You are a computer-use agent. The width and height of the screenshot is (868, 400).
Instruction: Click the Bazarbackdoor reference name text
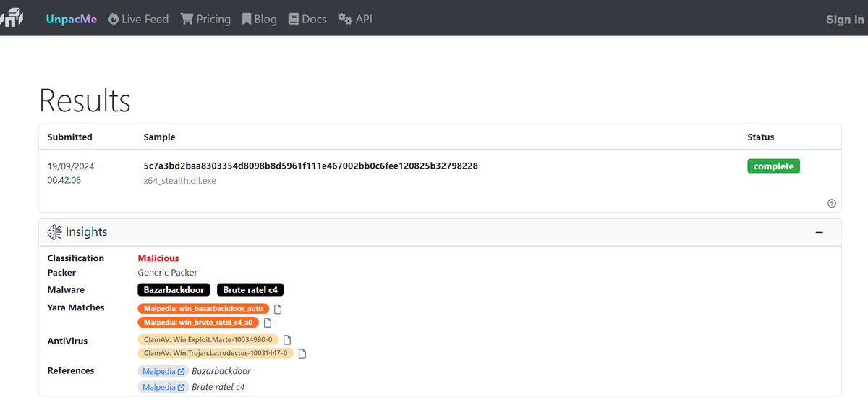221,371
